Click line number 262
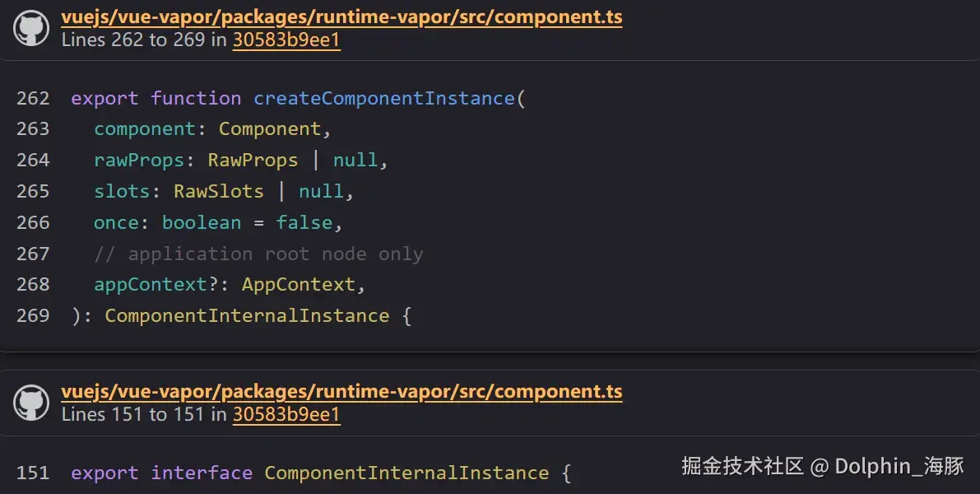The width and height of the screenshot is (980, 494). tap(33, 99)
